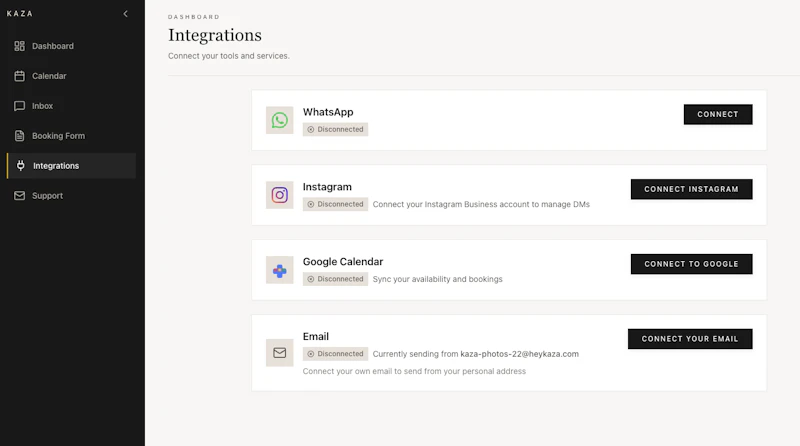
Task: Click the Email integration title
Action: point(316,336)
